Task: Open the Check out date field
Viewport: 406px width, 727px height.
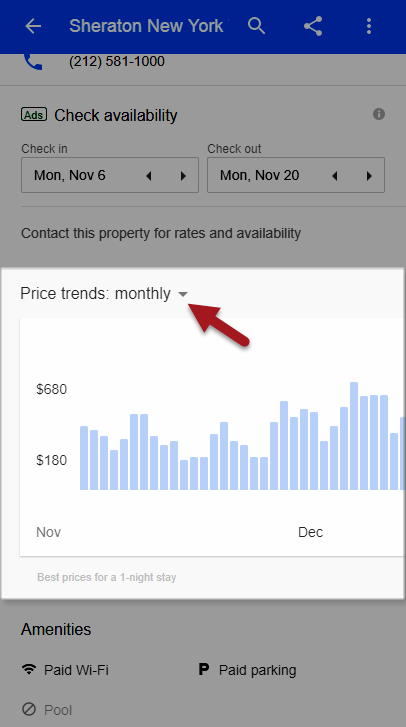Action: coord(296,175)
